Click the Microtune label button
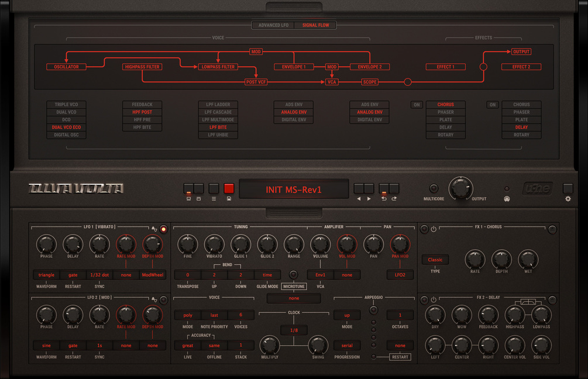Image resolution: width=588 pixels, height=379 pixels. [x=294, y=287]
